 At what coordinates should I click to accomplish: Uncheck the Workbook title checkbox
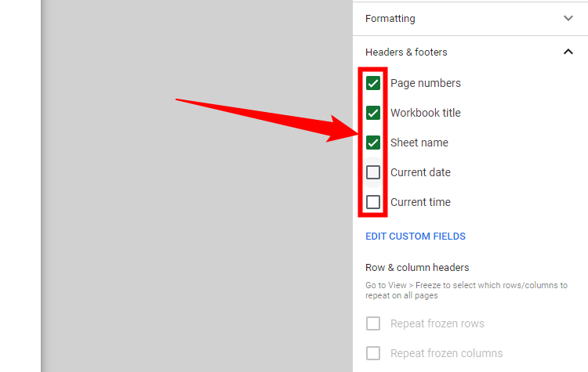373,113
